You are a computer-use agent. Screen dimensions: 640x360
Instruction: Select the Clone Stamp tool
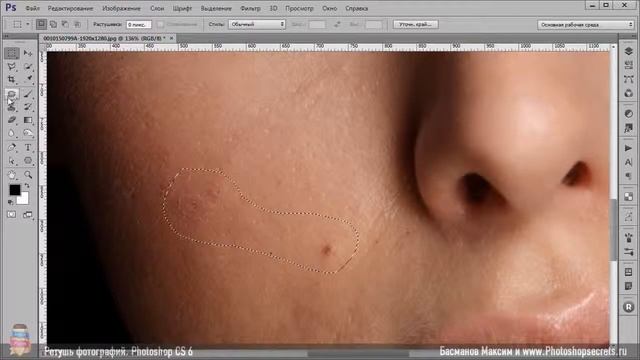pos(12,107)
